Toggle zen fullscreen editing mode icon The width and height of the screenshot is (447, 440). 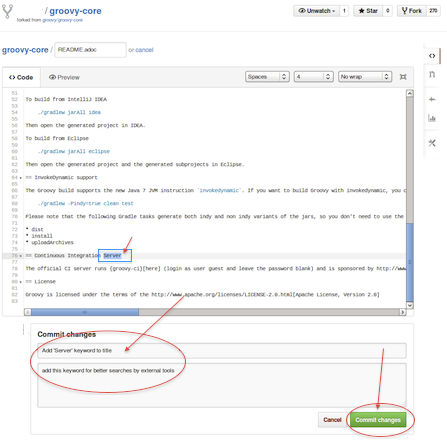403,77
